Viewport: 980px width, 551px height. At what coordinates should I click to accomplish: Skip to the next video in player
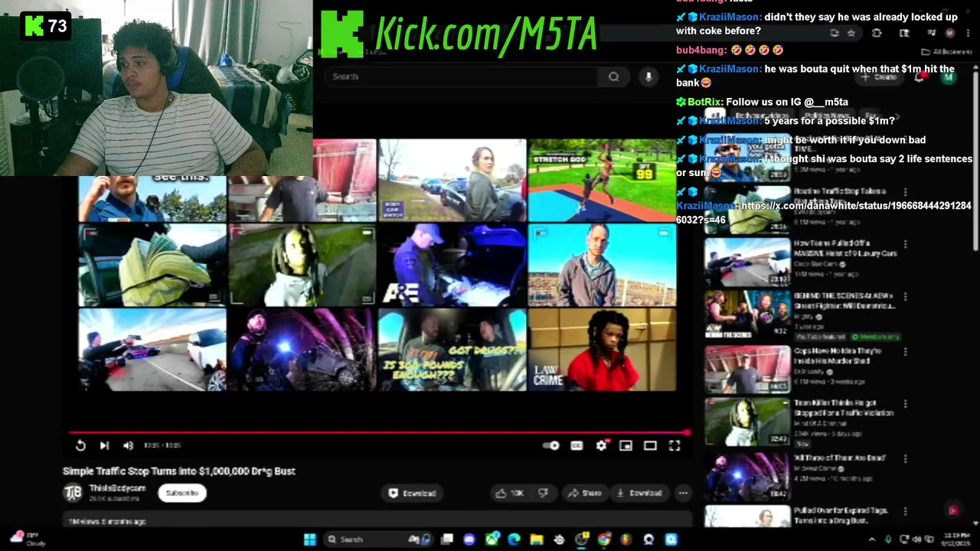104,445
